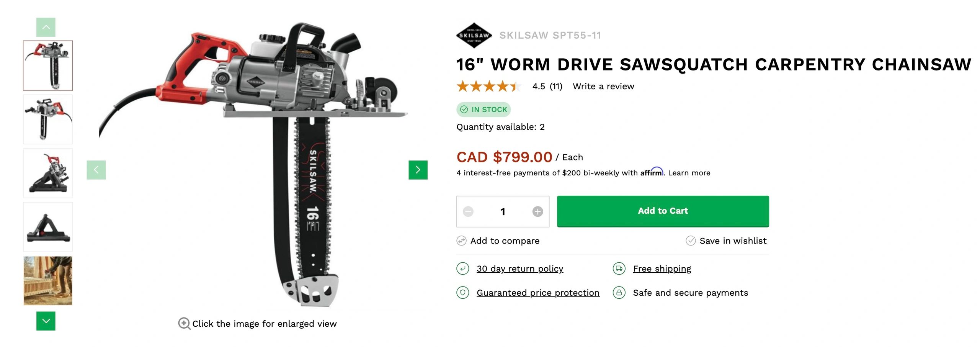Screen dimensions: 980x347
Task: Click the magnifier enlarge-view icon
Action: [x=184, y=324]
